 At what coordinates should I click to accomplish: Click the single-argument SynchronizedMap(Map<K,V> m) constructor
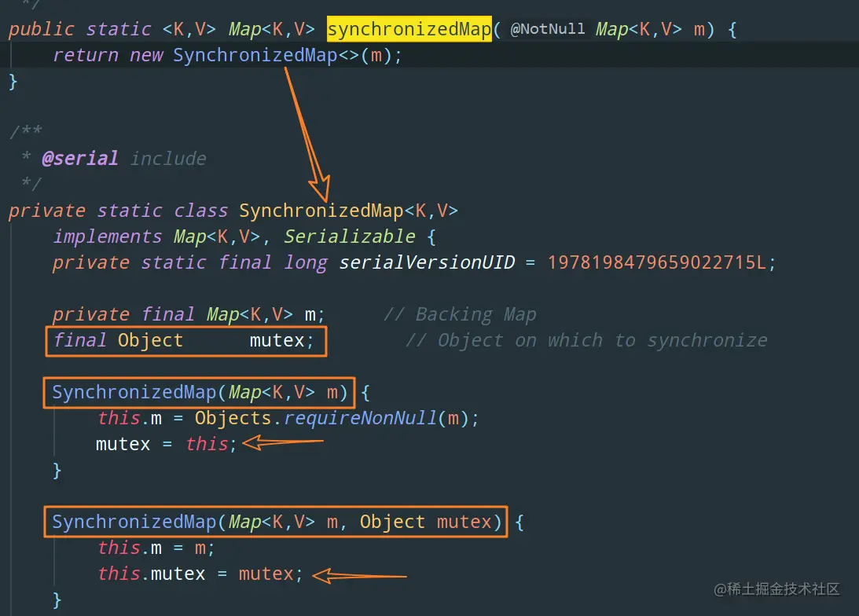point(200,393)
